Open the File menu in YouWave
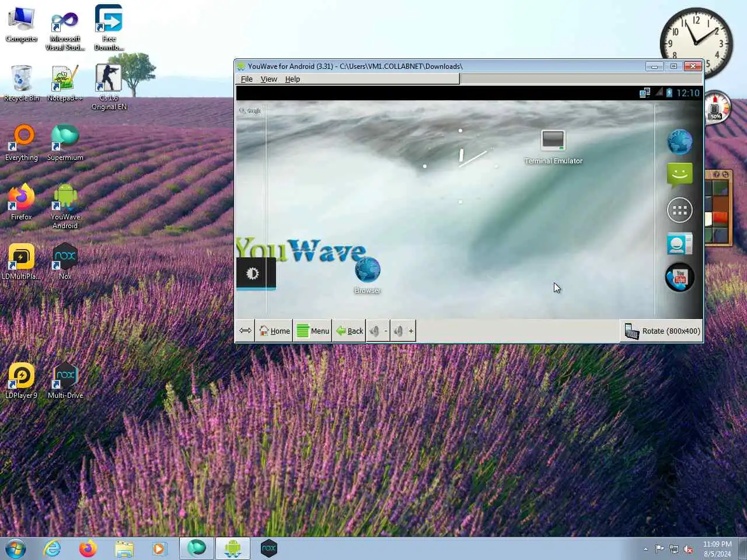747x560 pixels. [247, 79]
